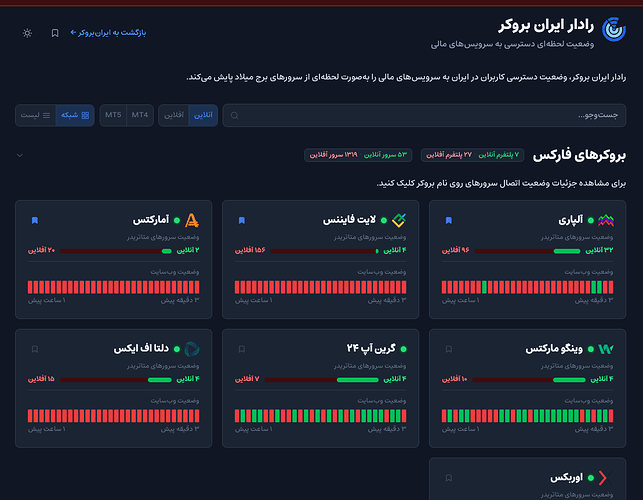
Task: Click the green status dot beside لایت فایننس
Action: (x=384, y=221)
